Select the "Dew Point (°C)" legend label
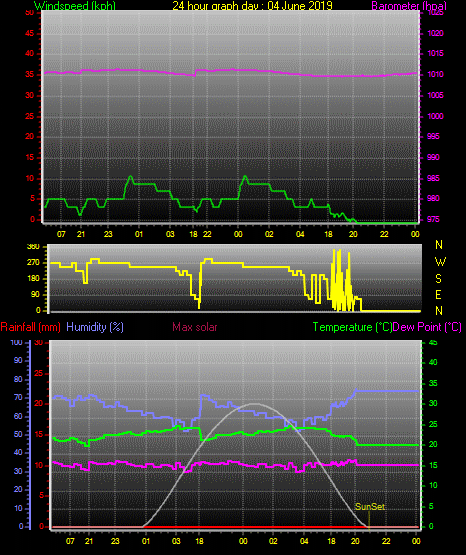The height and width of the screenshot is (555, 466). pos(427,327)
